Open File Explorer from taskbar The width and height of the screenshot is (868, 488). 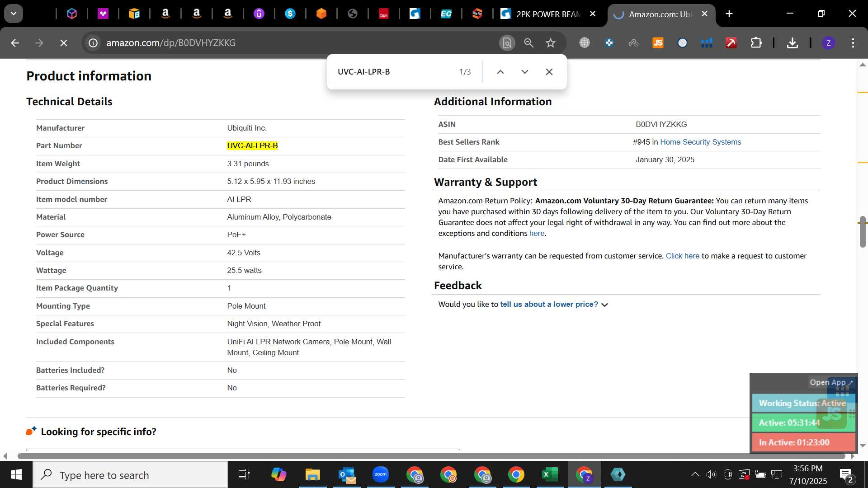pyautogui.click(x=312, y=475)
